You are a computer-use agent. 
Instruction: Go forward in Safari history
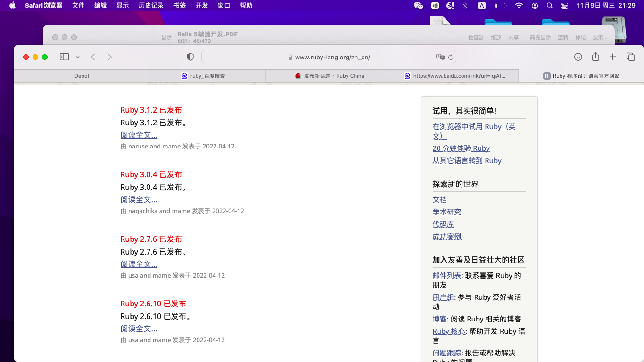pyautogui.click(x=110, y=57)
